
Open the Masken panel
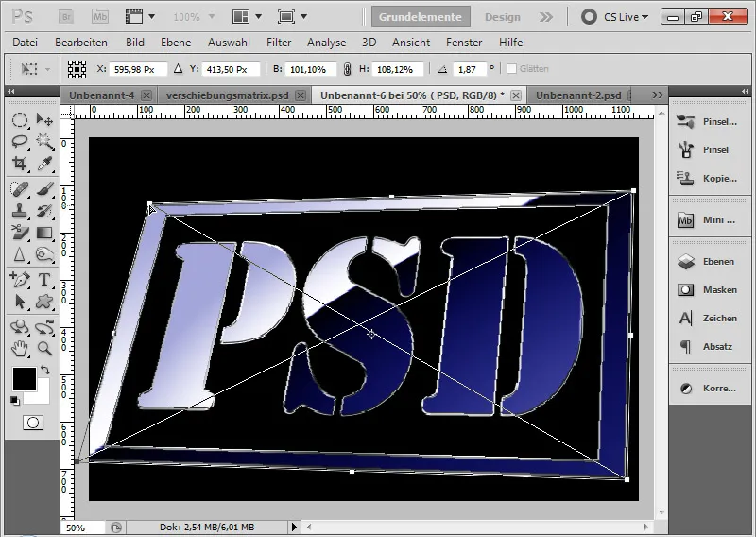708,290
